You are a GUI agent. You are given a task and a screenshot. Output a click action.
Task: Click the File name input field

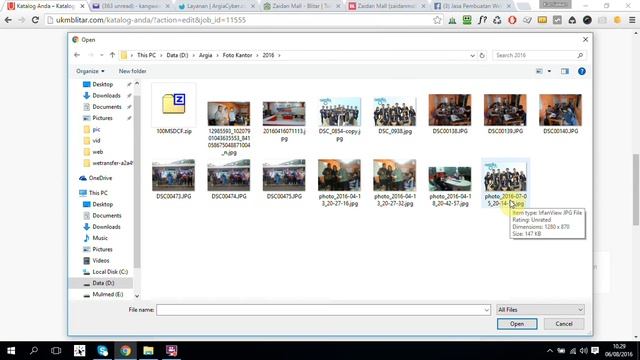tap(320, 310)
